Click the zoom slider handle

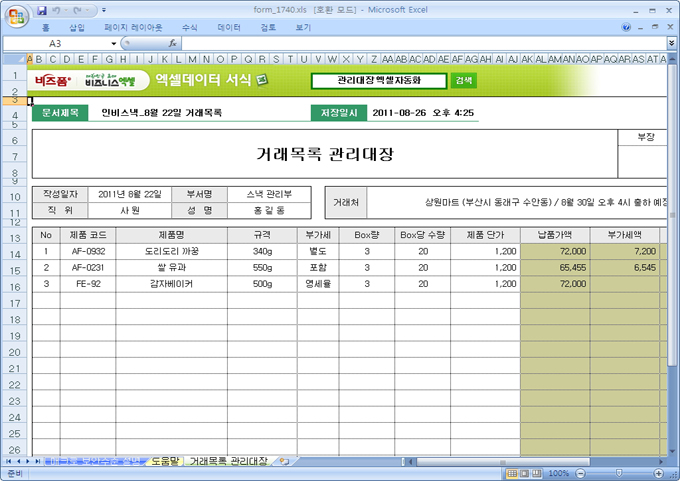click(619, 473)
